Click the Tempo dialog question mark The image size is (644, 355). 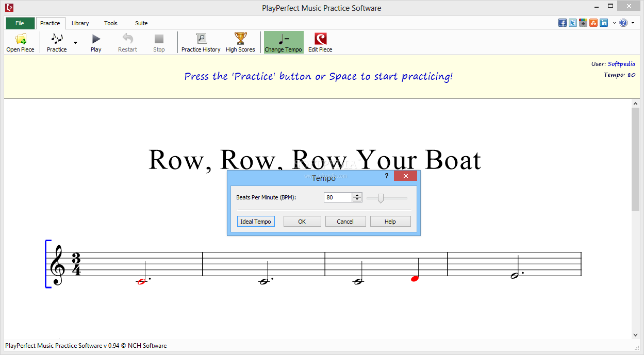[387, 176]
